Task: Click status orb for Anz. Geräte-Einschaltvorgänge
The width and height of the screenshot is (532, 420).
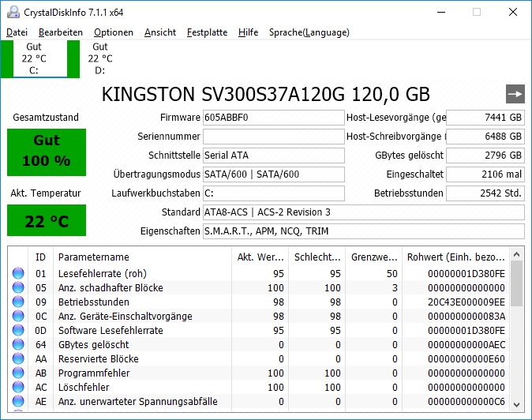Action: (x=18, y=317)
